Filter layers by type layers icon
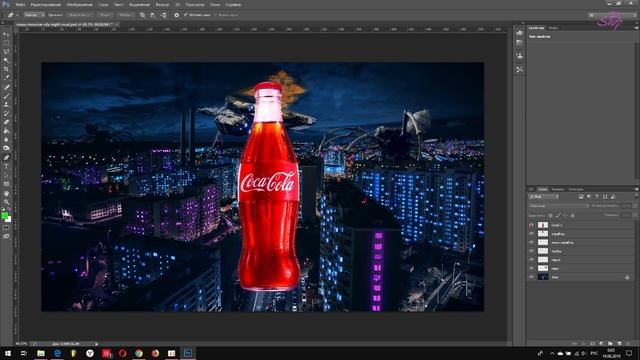 coord(597,197)
